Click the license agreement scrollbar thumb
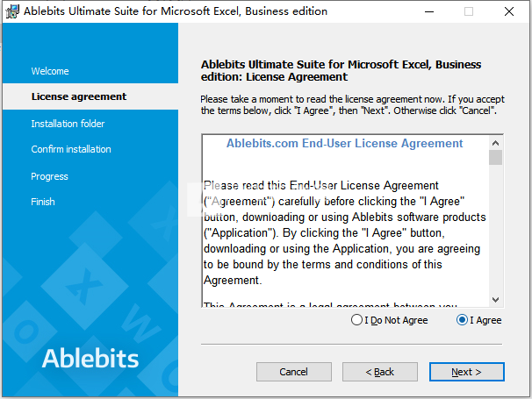 [495, 157]
